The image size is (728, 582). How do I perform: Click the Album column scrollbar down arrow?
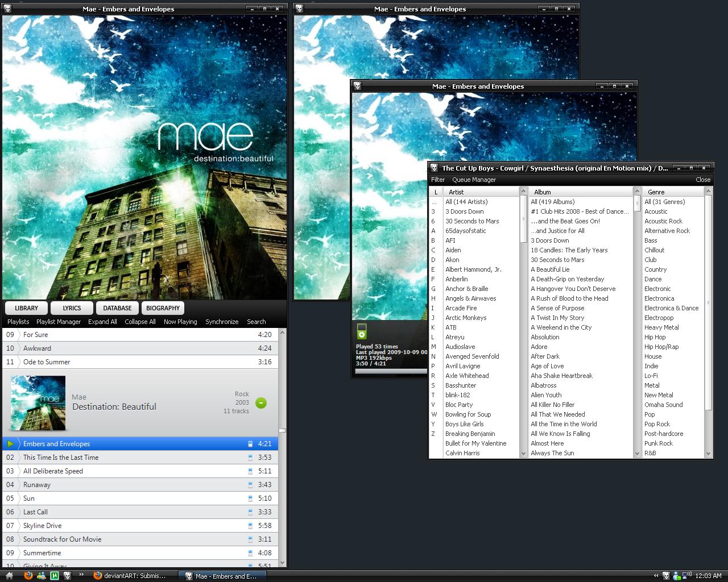click(637, 454)
